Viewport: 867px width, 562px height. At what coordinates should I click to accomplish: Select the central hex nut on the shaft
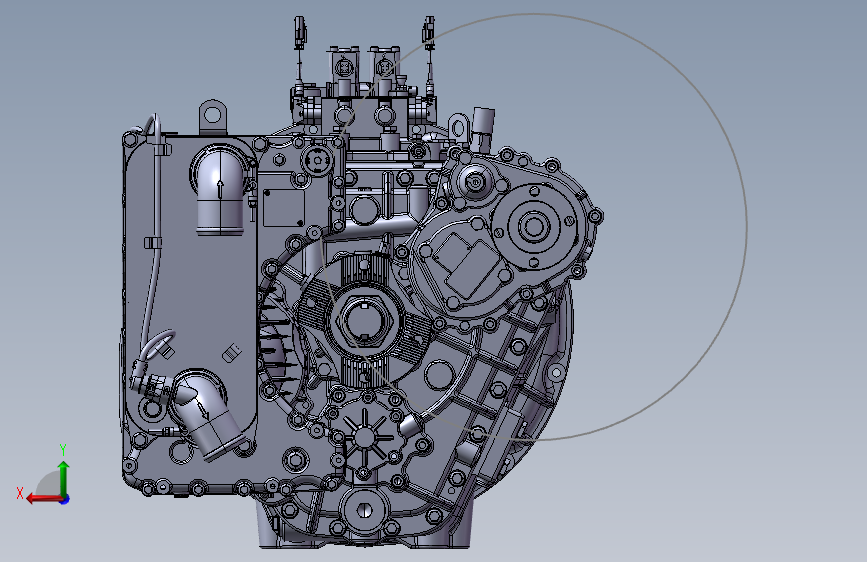(x=364, y=322)
